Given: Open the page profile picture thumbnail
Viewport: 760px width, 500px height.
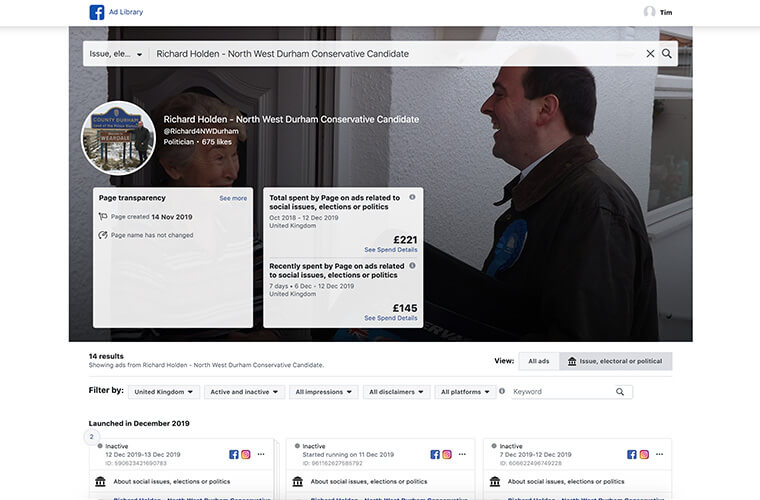Looking at the screenshot, I should coord(118,138).
